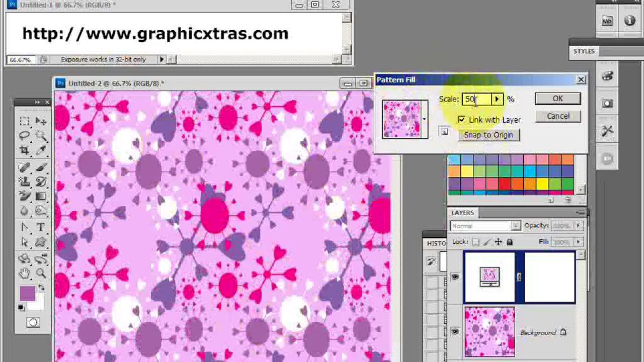
Task: Open Untitled-1 status bar info menu arrow
Action: pos(162,59)
